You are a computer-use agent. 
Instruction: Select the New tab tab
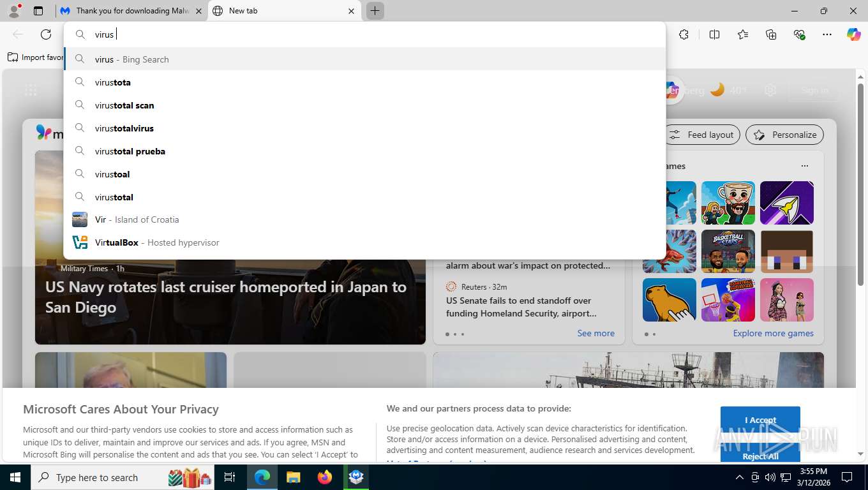tap(285, 11)
